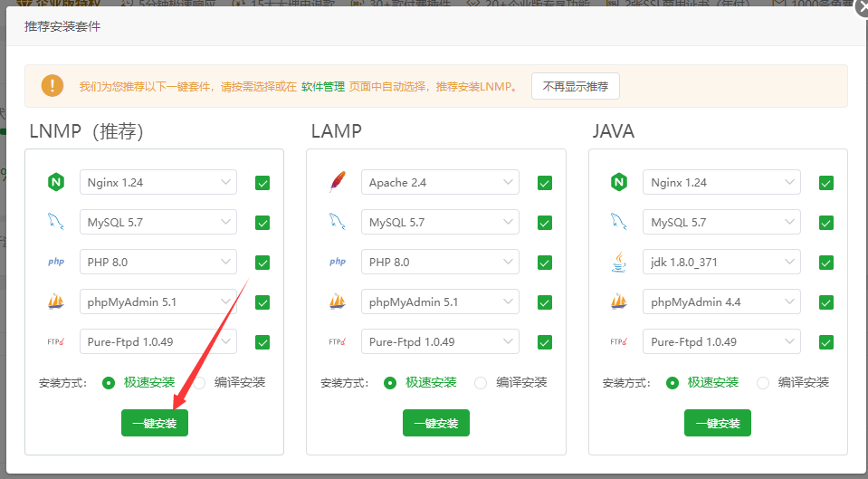Click the 推荐安装套件 dialog title
This screenshot has width=868, height=479.
point(62,26)
